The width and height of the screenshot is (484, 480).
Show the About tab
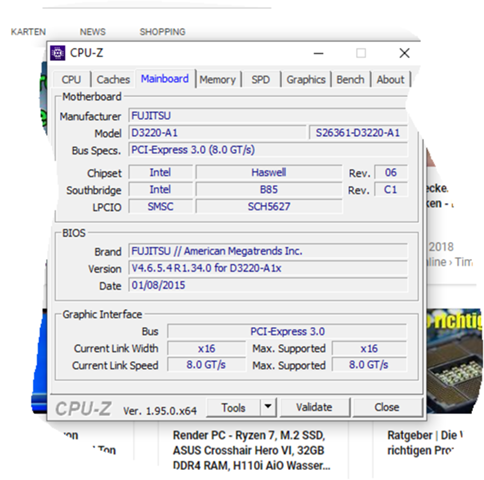point(390,79)
